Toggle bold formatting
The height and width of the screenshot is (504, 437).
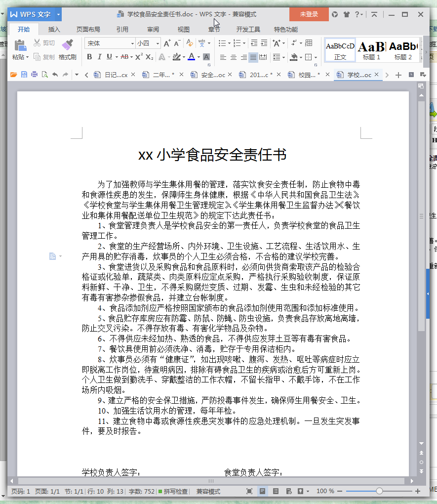(x=90, y=57)
